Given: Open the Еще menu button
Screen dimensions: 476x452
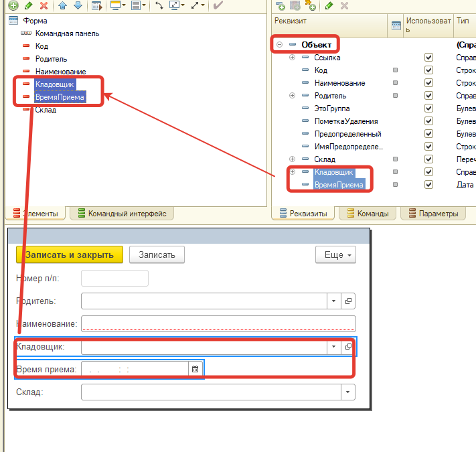Looking at the screenshot, I should tap(335, 254).
